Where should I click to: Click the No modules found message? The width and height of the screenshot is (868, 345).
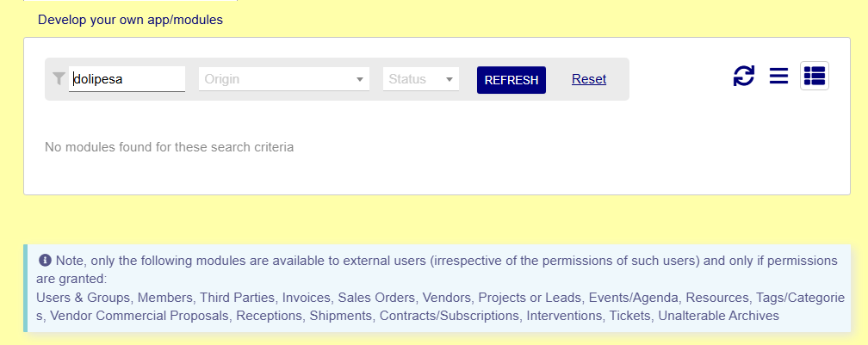tap(169, 147)
